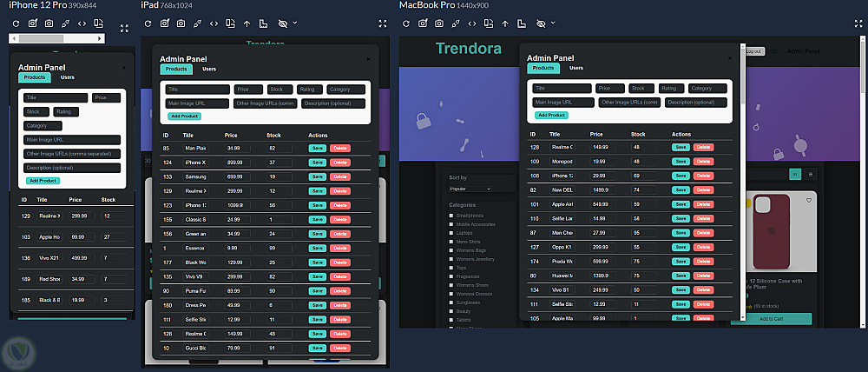Image resolution: width=868 pixels, height=372 pixels.
Task: Click the link/inspect icon for MacBook Pro
Action: 456,23
